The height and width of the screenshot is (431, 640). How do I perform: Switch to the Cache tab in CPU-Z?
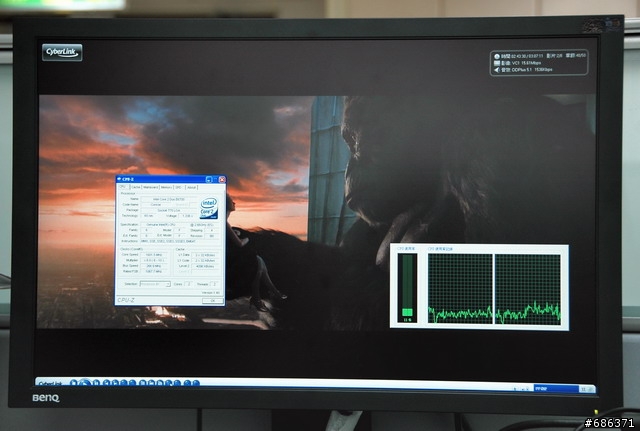[136, 187]
